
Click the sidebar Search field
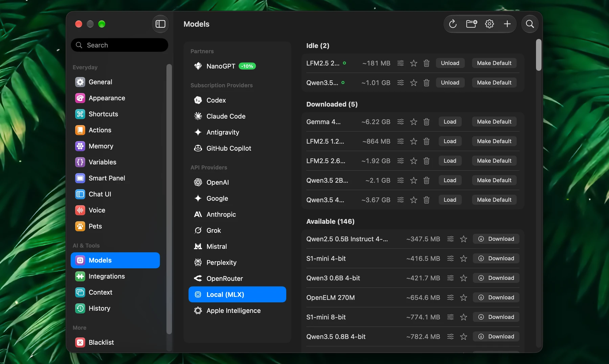pos(119,45)
